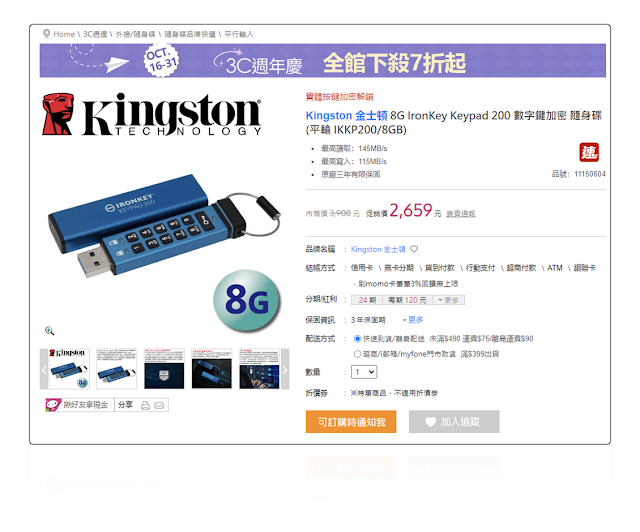Show previous thumbnails with left arrow
The width and height of the screenshot is (640, 532).
click(x=44, y=369)
